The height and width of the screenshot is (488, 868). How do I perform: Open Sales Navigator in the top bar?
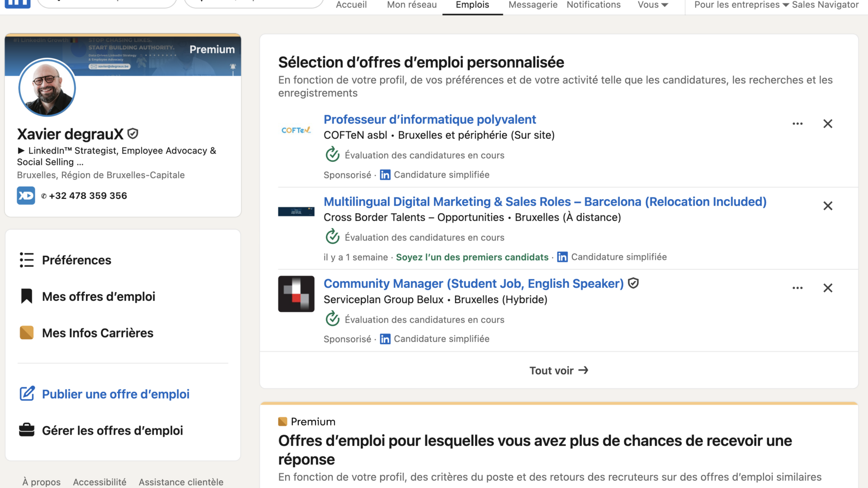tap(825, 5)
